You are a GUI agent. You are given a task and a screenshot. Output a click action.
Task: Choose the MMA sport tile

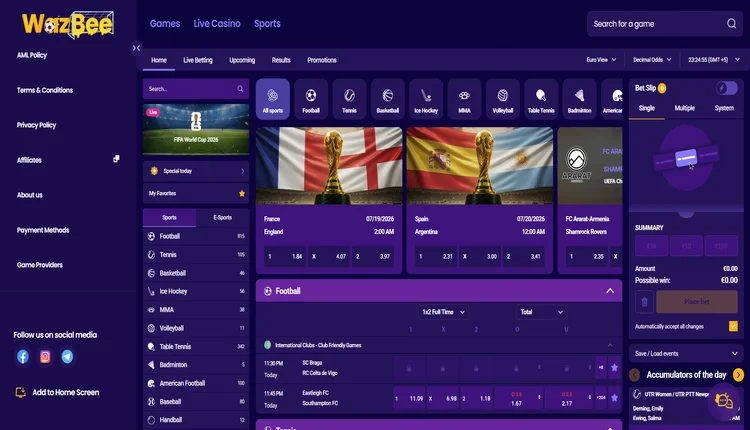point(464,99)
